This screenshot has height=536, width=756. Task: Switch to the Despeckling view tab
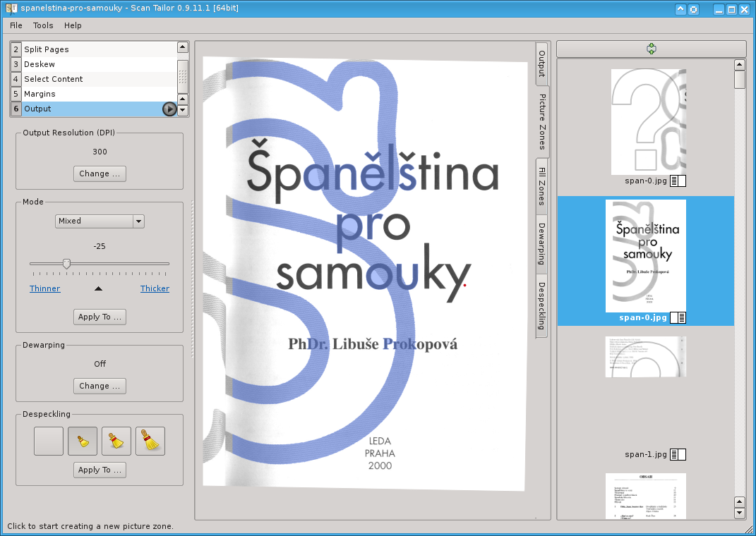point(542,306)
